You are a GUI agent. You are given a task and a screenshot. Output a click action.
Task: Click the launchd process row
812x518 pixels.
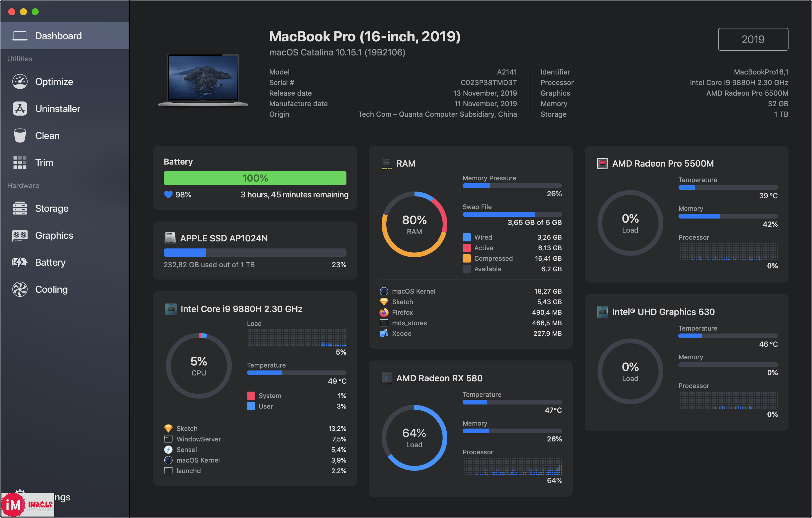tap(255, 471)
